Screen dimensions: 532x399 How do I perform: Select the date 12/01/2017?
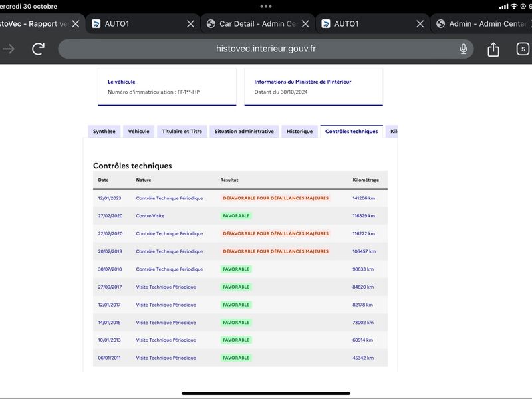[x=109, y=305]
